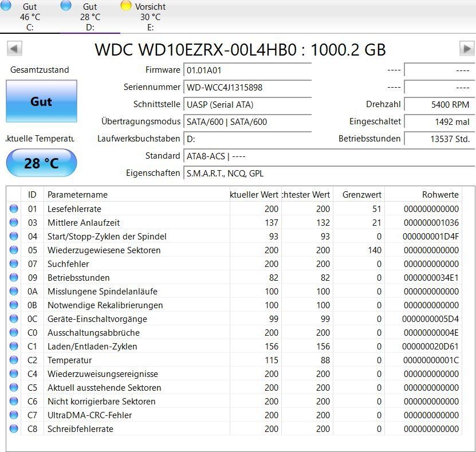This screenshot has width=476, height=452.
Task: Click the Betriebsstunden value 13537 Std.
Action: click(x=439, y=139)
